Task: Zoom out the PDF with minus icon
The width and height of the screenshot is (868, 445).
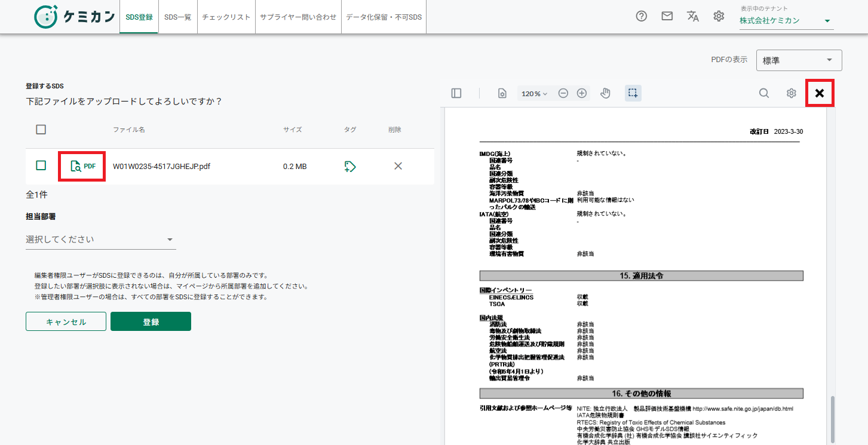Action: (x=563, y=93)
